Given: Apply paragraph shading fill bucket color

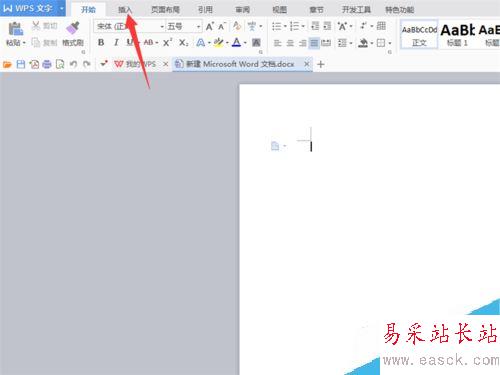Looking at the screenshot, I should [x=363, y=43].
